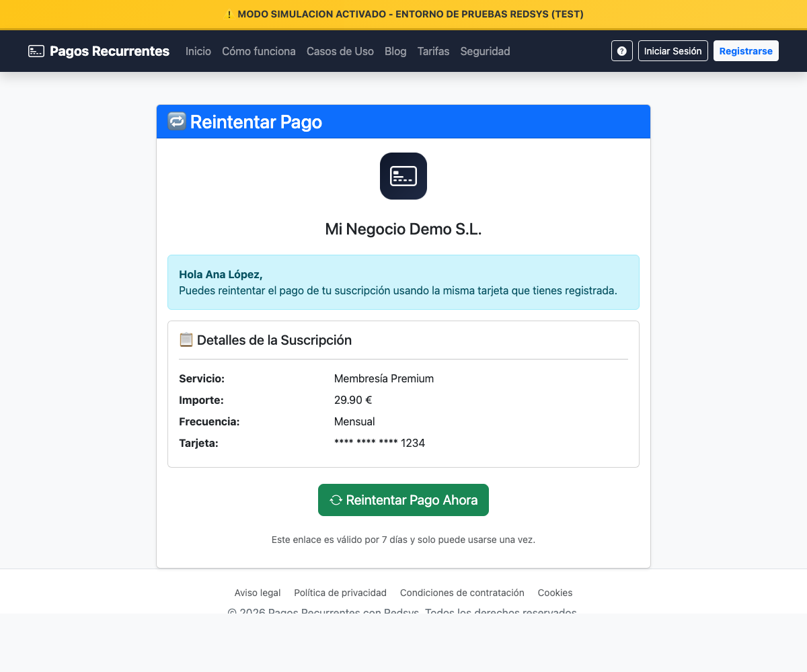Click the Cookies footer link
807x672 pixels.
point(555,593)
